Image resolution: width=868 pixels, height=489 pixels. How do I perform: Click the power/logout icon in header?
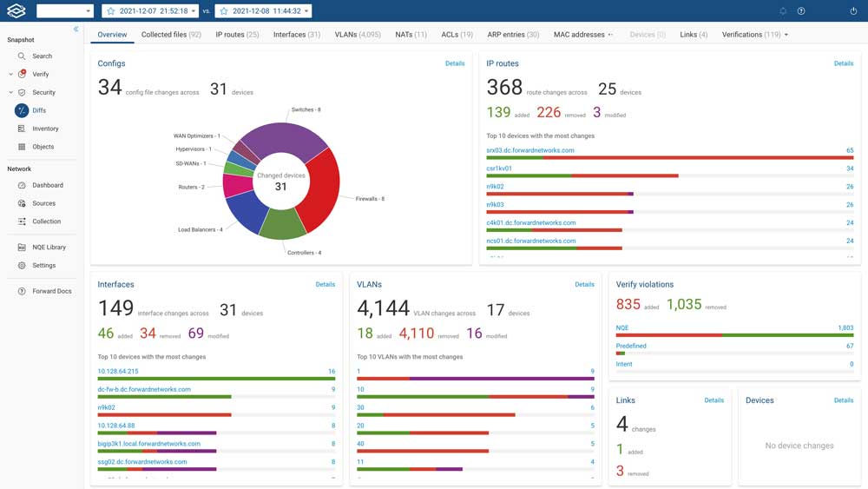tap(853, 11)
